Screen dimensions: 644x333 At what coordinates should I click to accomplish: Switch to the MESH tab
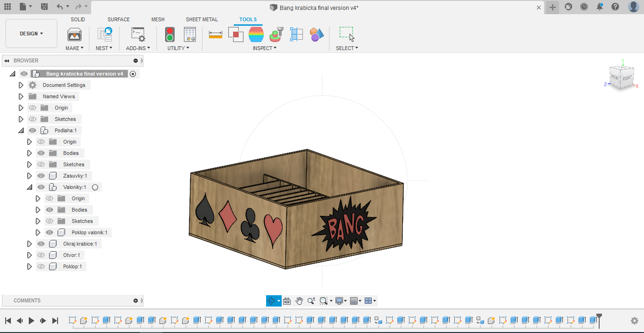[158, 19]
